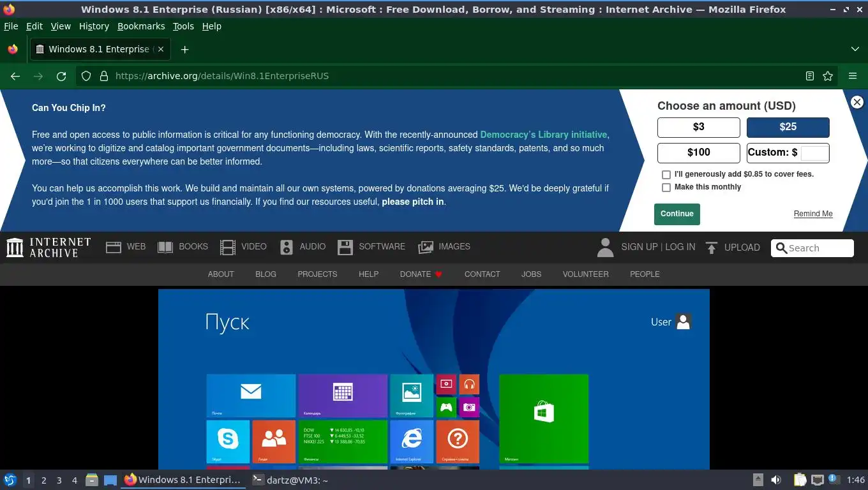Open the Edit menu

click(x=34, y=26)
